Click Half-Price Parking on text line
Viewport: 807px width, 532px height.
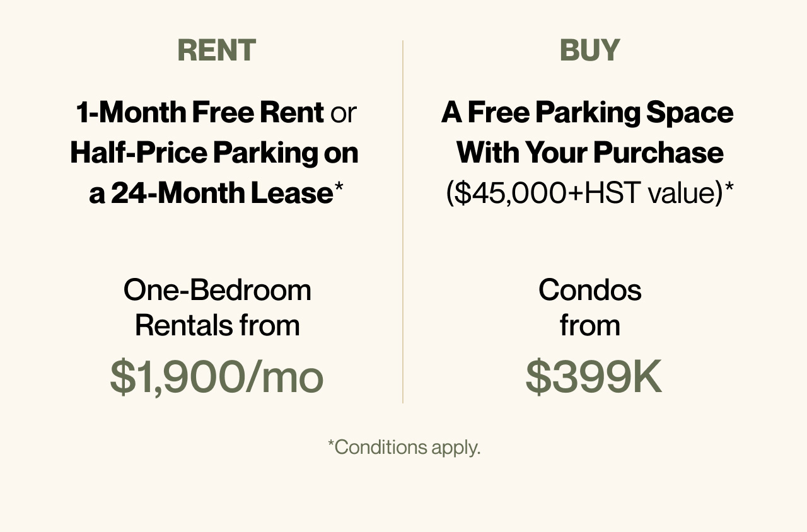(214, 153)
